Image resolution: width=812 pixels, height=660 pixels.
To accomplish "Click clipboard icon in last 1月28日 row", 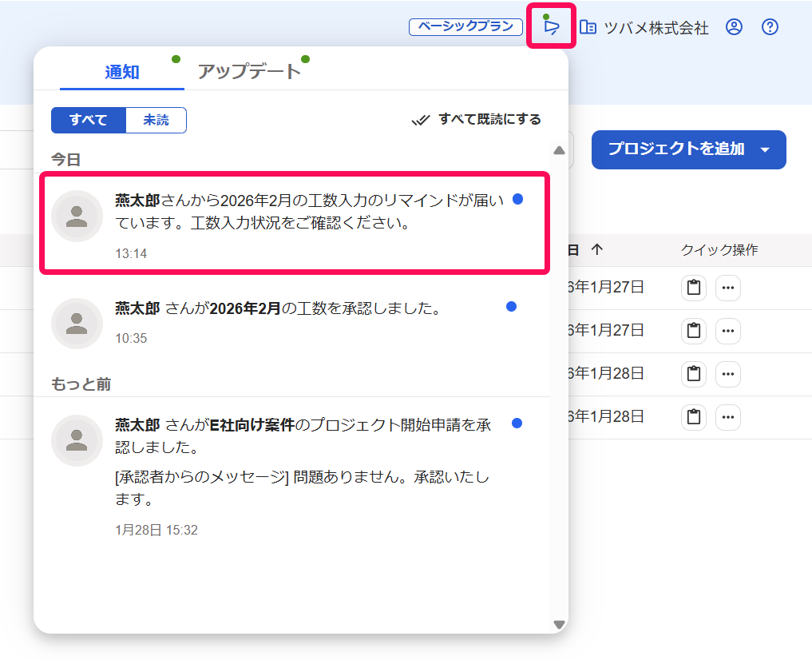I will pyautogui.click(x=694, y=416).
